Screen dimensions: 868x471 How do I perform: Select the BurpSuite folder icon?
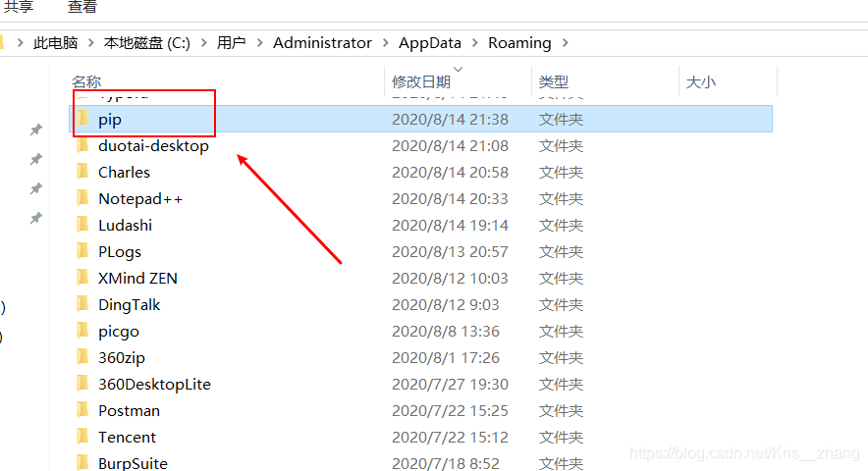[83, 463]
